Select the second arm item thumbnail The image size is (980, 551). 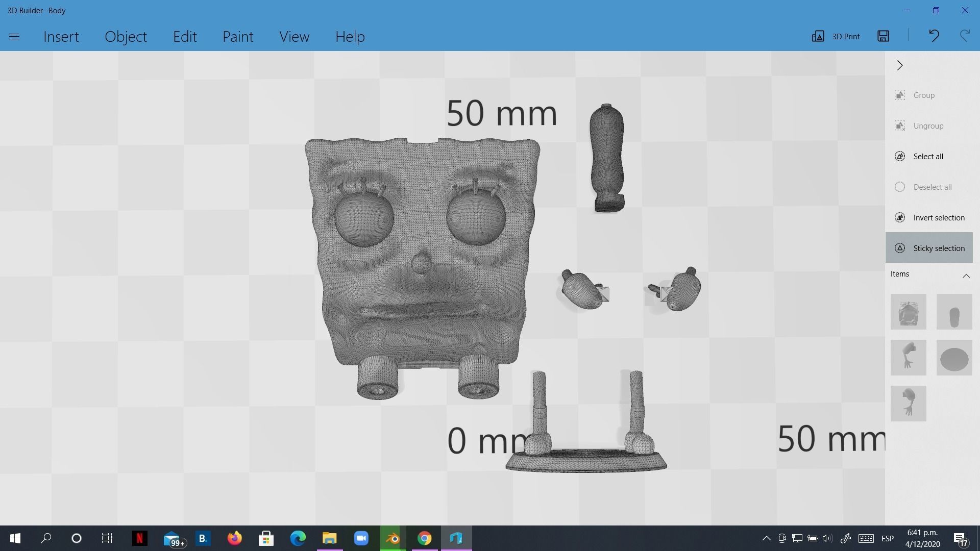pyautogui.click(x=909, y=404)
